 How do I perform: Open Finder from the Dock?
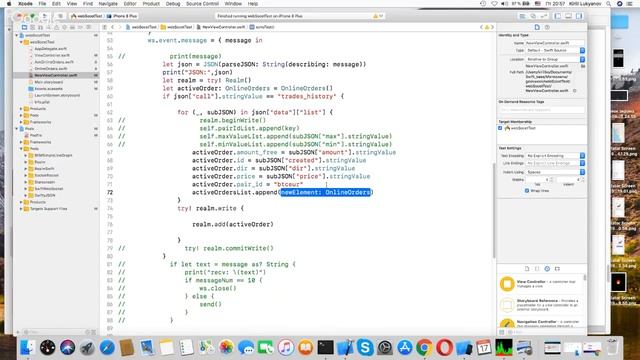27,347
